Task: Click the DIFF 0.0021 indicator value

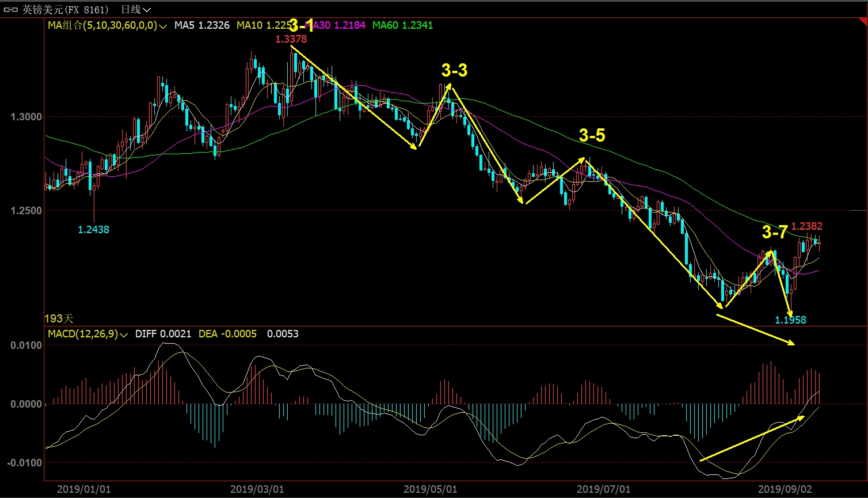Action: click(x=163, y=334)
